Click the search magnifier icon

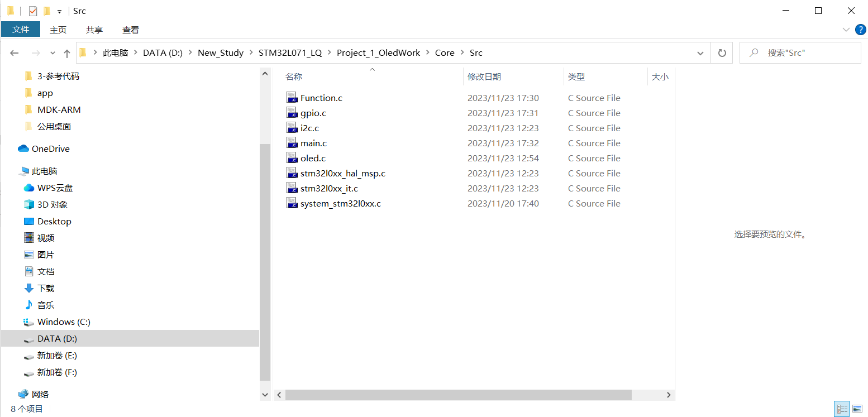pos(754,52)
